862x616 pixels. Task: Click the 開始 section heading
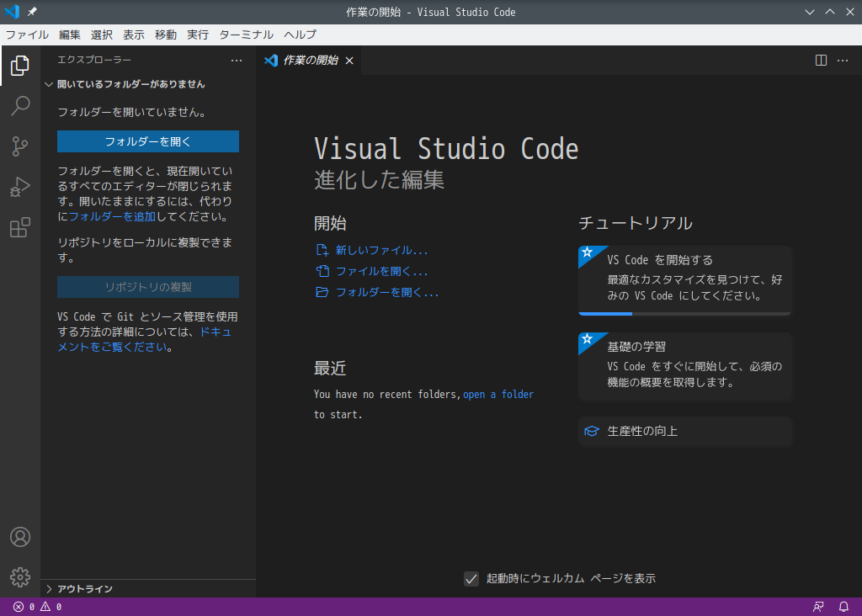pyautogui.click(x=330, y=223)
